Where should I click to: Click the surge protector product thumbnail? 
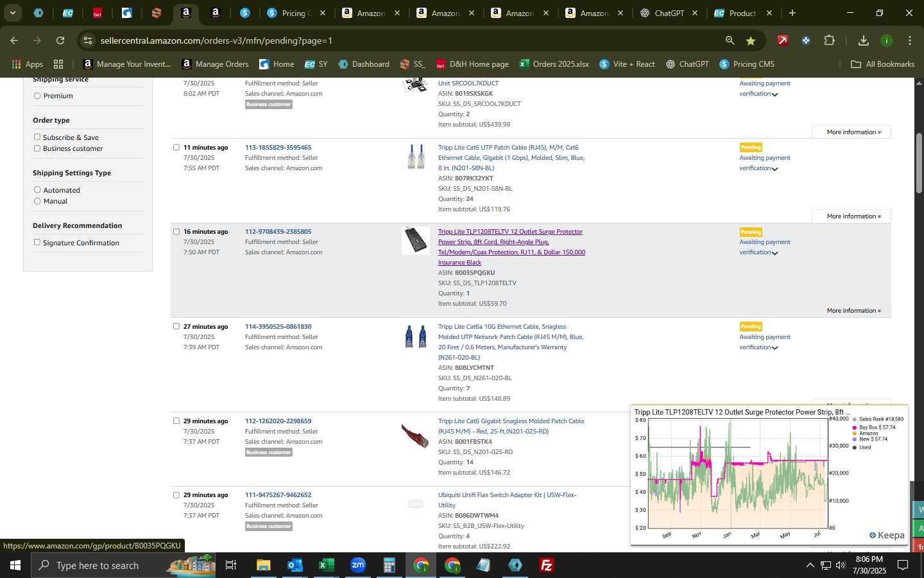click(x=415, y=241)
